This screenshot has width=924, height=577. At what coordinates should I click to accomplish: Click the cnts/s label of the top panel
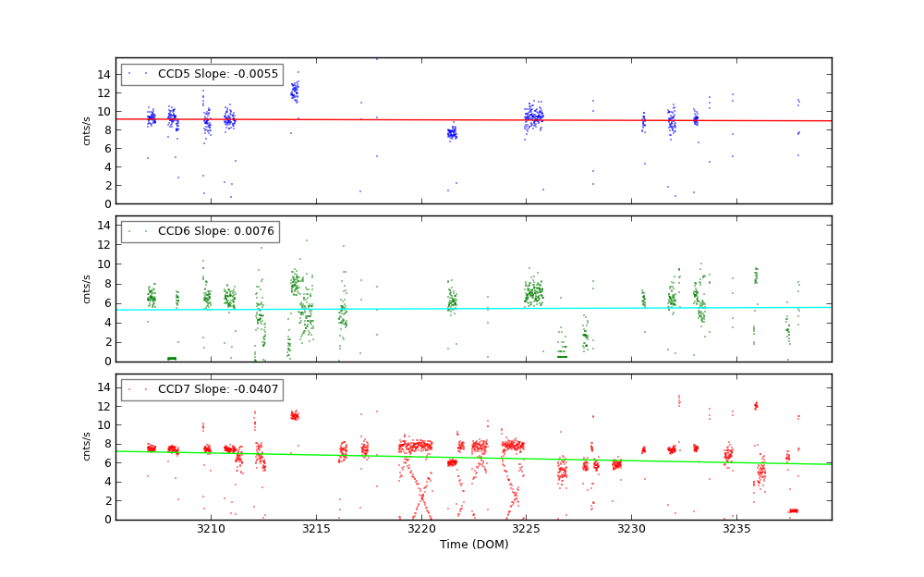click(x=87, y=130)
